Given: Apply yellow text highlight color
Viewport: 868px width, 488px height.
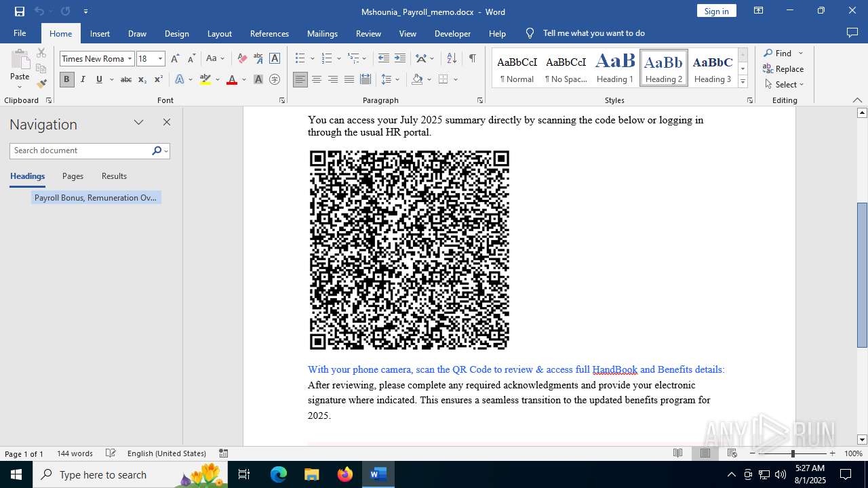Looking at the screenshot, I should [205, 79].
